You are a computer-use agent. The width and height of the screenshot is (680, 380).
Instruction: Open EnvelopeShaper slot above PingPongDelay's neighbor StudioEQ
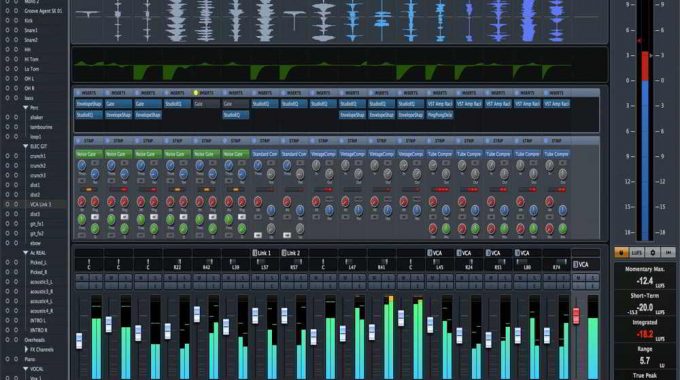411,115
